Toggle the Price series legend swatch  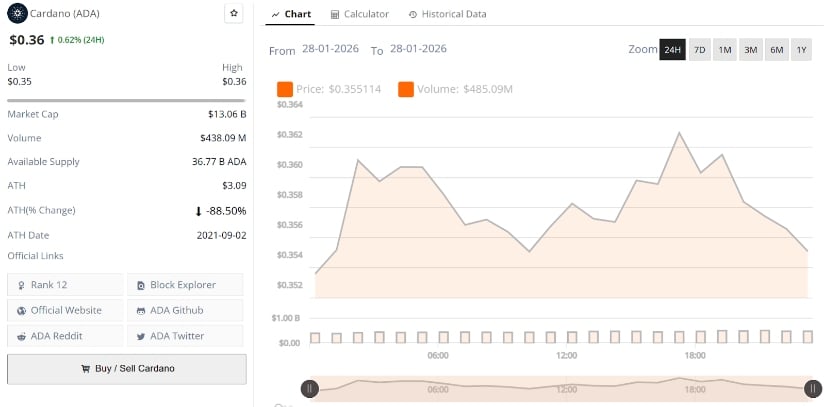pos(285,89)
